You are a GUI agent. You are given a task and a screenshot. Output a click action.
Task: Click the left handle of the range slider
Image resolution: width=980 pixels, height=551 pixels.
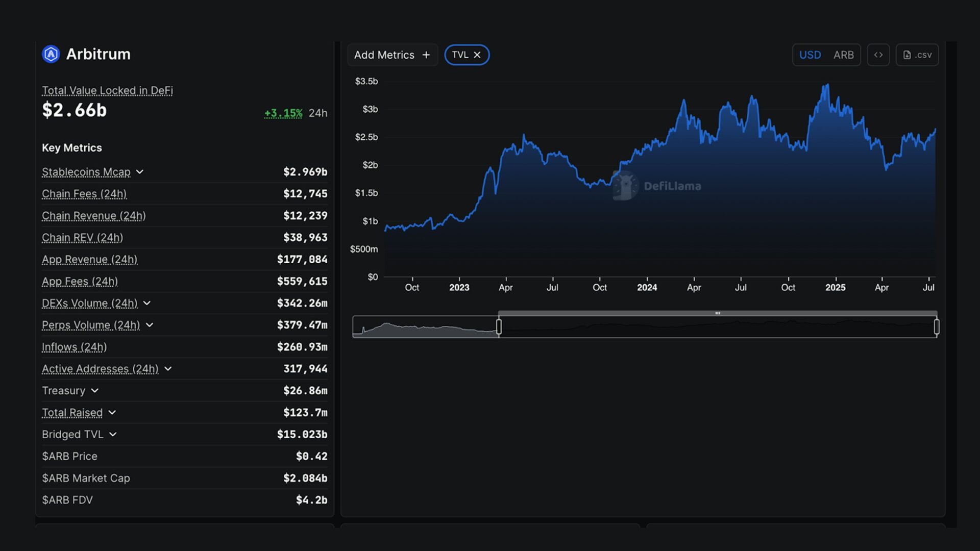499,327
